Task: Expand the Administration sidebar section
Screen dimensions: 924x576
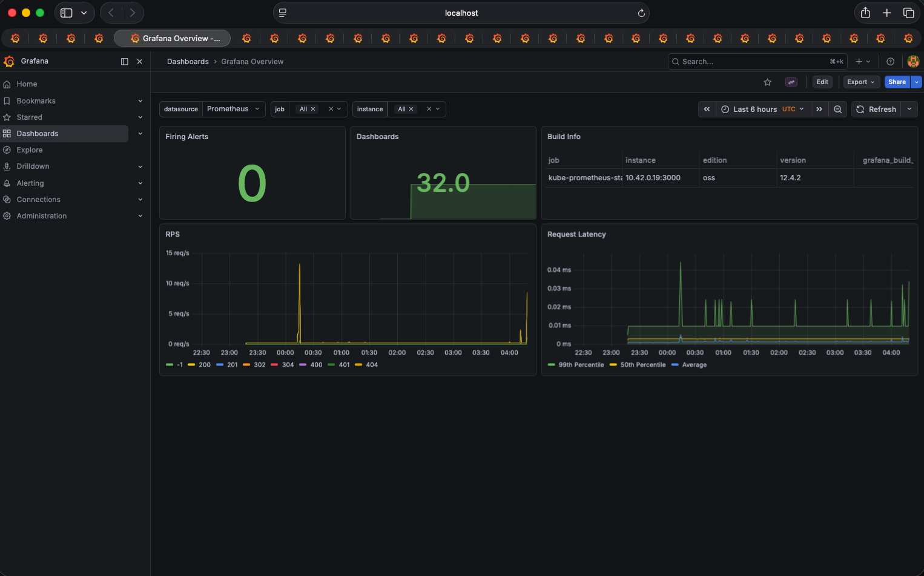Action: tap(140, 216)
